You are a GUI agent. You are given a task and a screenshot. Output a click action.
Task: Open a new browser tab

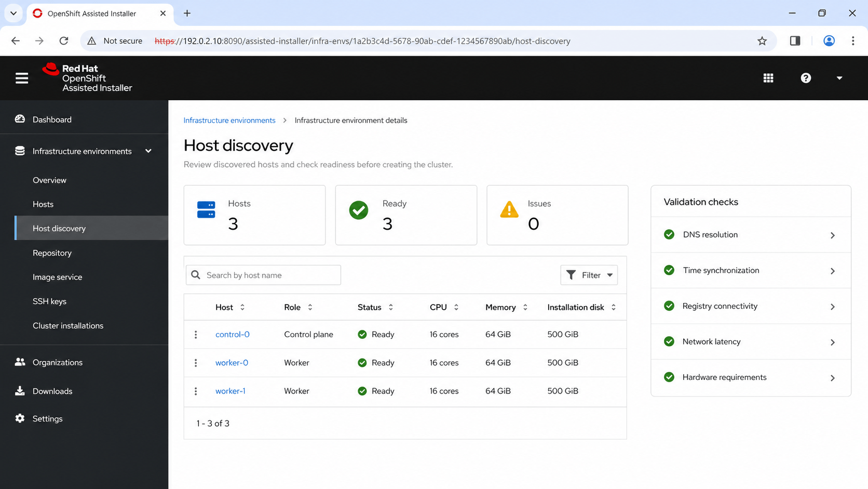point(187,14)
